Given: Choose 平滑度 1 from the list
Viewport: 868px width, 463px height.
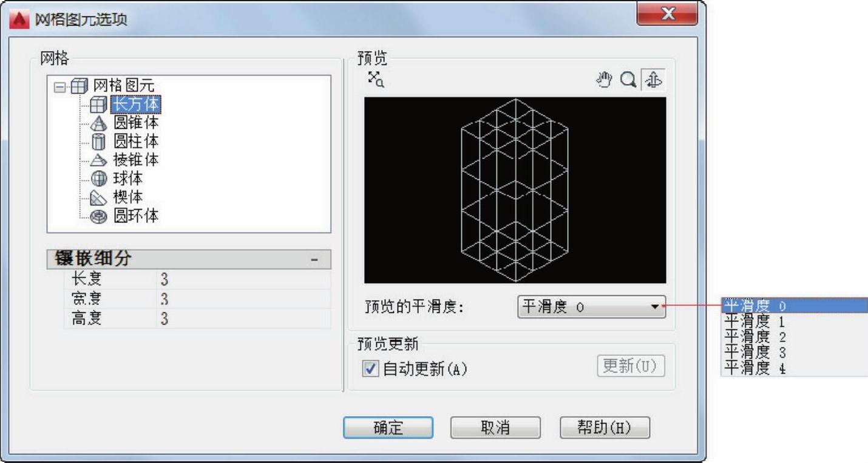Looking at the screenshot, I should tap(795, 321).
